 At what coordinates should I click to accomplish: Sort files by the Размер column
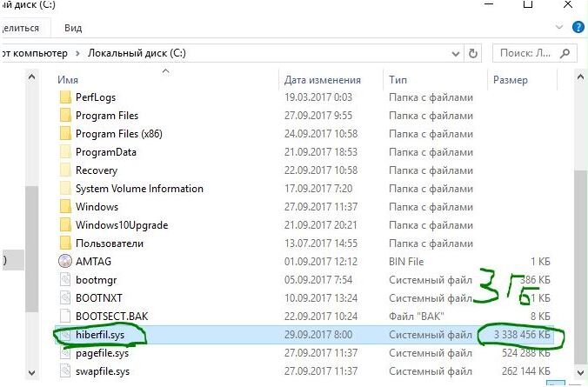tap(511, 80)
